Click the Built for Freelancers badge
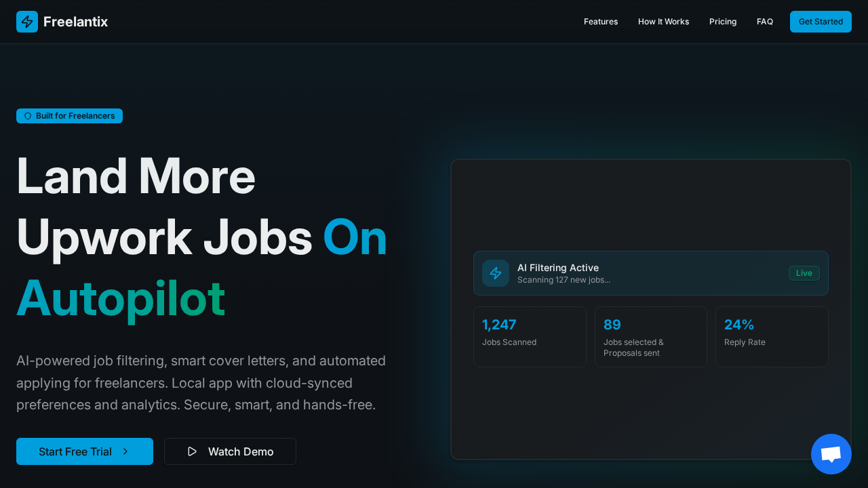 click(69, 116)
